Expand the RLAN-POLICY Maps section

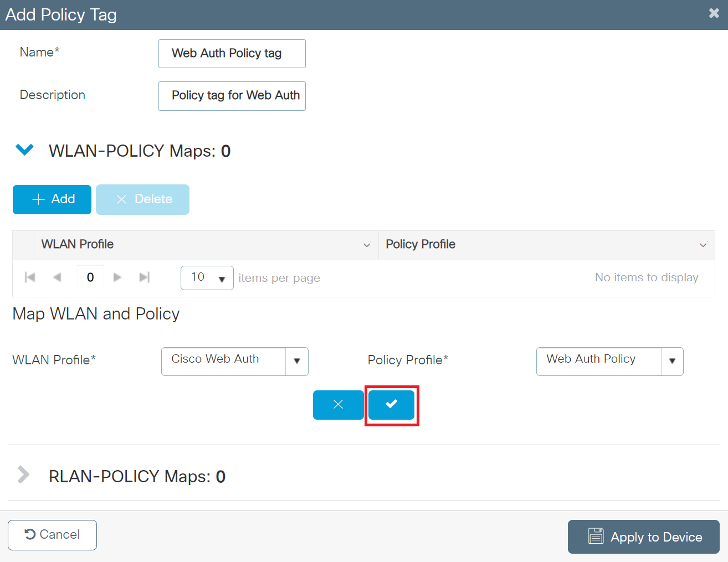(x=23, y=475)
